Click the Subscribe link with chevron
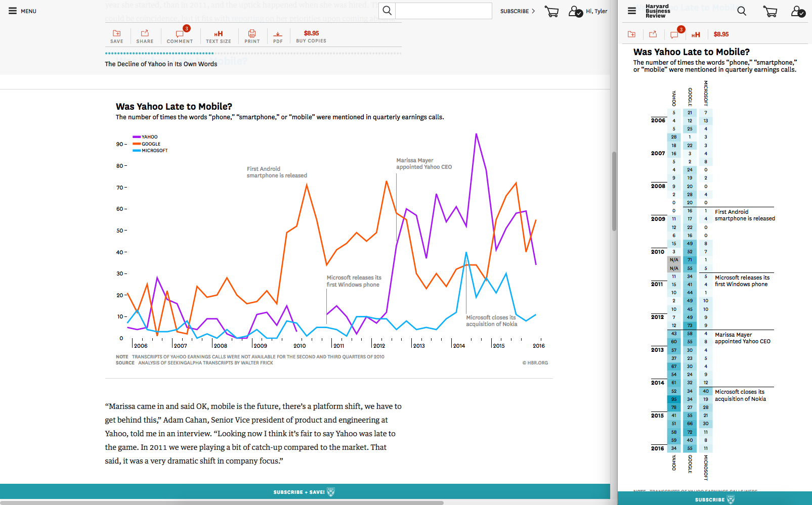The image size is (812, 505). click(517, 11)
